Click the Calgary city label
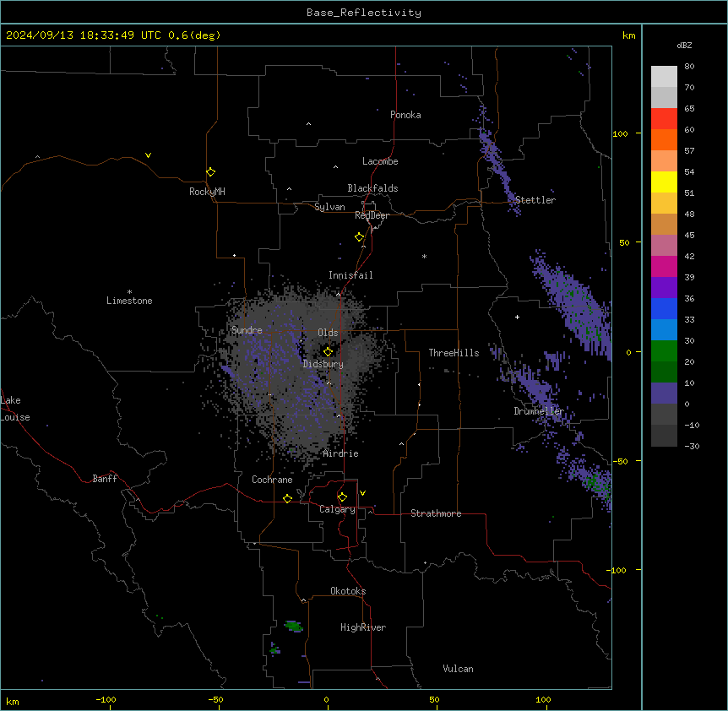 click(337, 509)
